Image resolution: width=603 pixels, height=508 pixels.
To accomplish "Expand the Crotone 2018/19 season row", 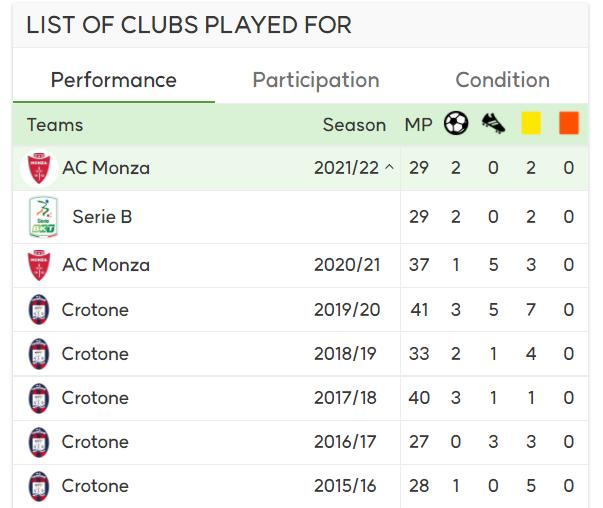I will click(300, 354).
